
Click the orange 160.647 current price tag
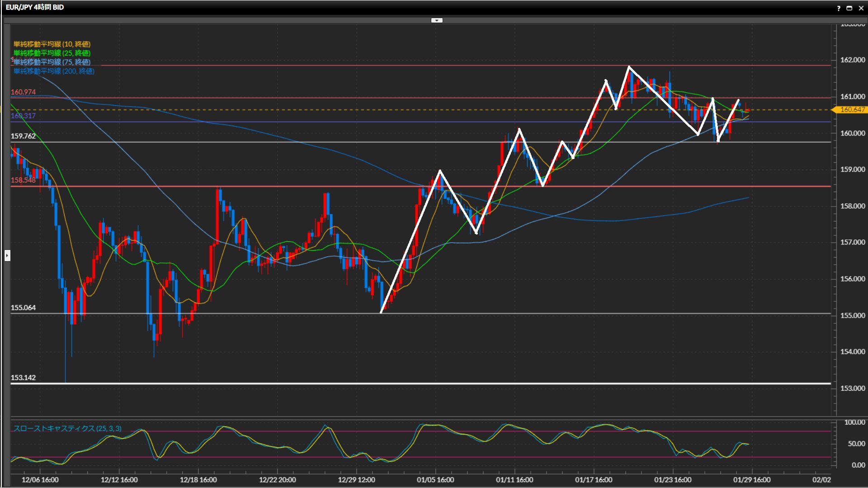[x=852, y=110]
